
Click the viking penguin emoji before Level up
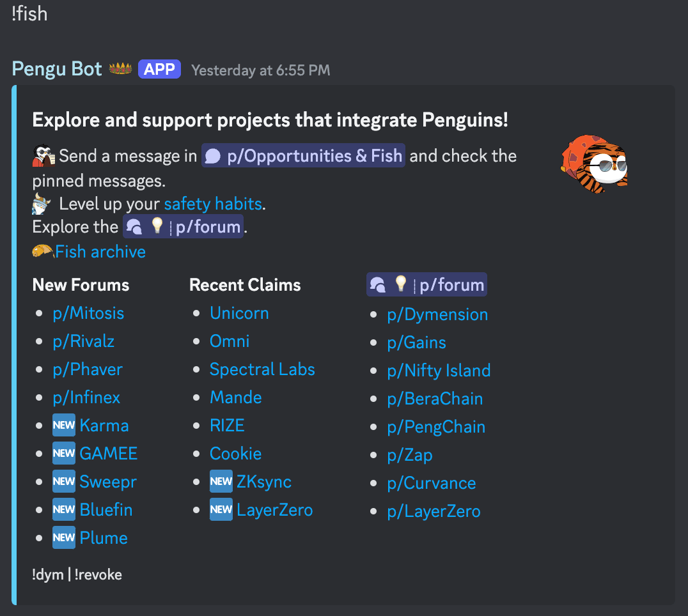[42, 204]
